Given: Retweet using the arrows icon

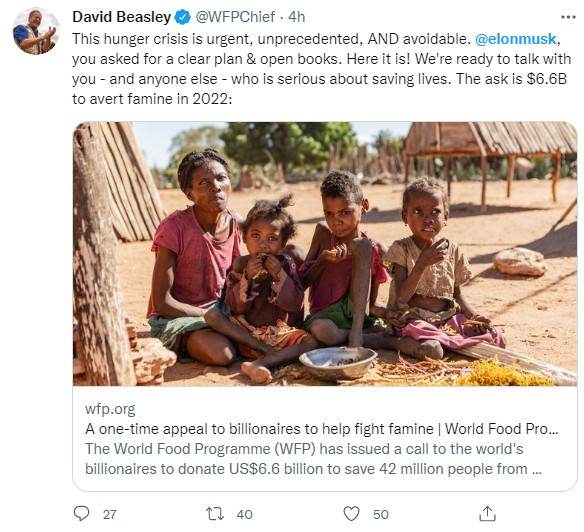Looking at the screenshot, I should pyautogui.click(x=215, y=514).
